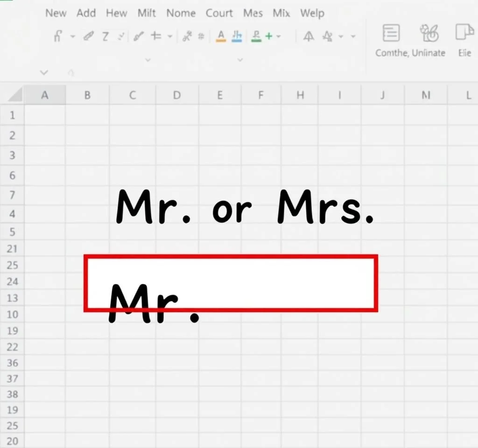478x448 pixels.
Task: Toggle the hash symbol option
Action: pyautogui.click(x=202, y=36)
